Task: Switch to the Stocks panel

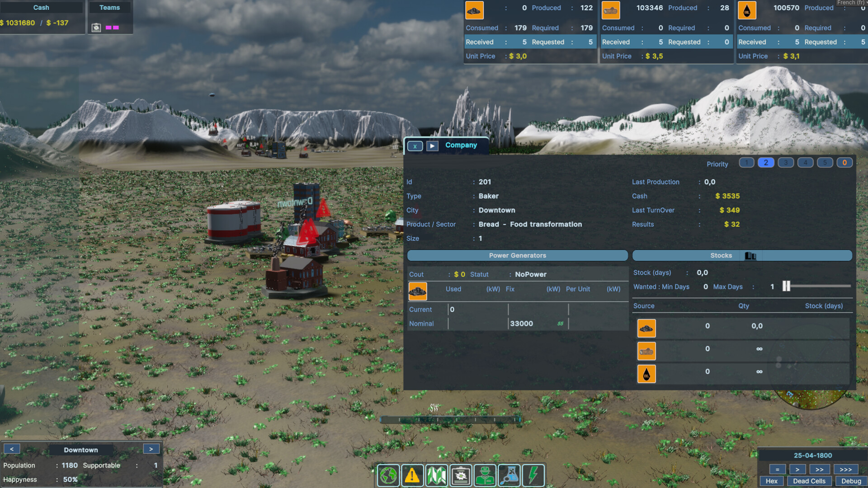Action: [x=721, y=255]
